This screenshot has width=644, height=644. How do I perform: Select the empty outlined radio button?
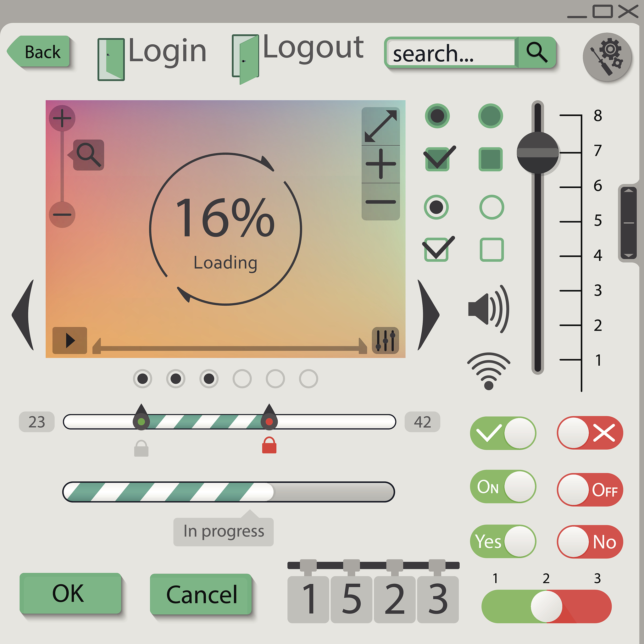(492, 207)
